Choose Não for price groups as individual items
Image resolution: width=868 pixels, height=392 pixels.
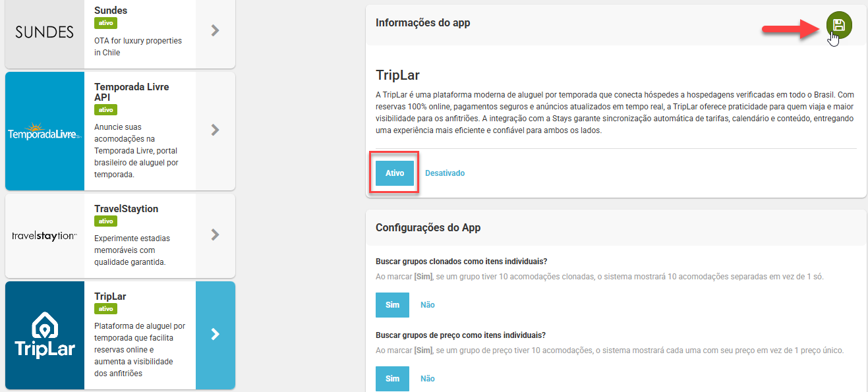click(x=428, y=379)
